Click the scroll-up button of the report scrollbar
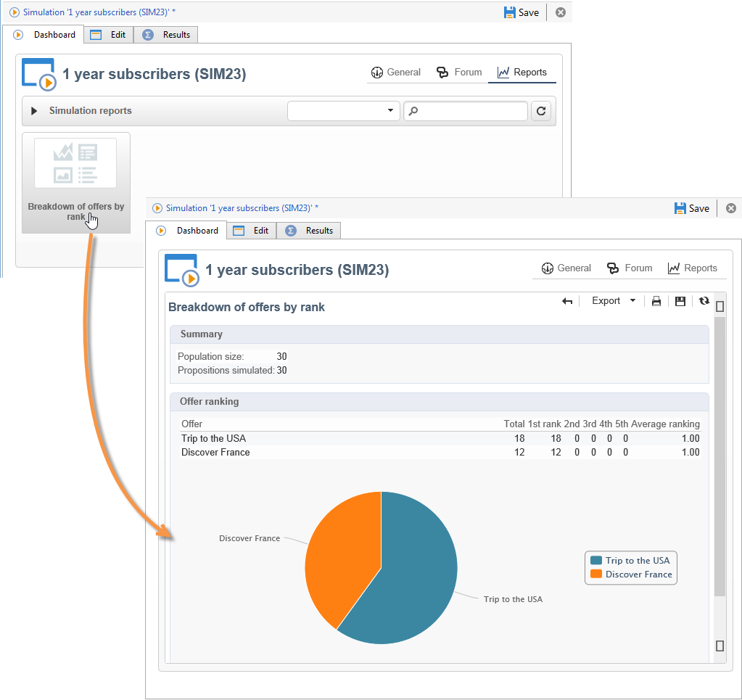Image resolution: width=742 pixels, height=700 pixels. tap(720, 307)
